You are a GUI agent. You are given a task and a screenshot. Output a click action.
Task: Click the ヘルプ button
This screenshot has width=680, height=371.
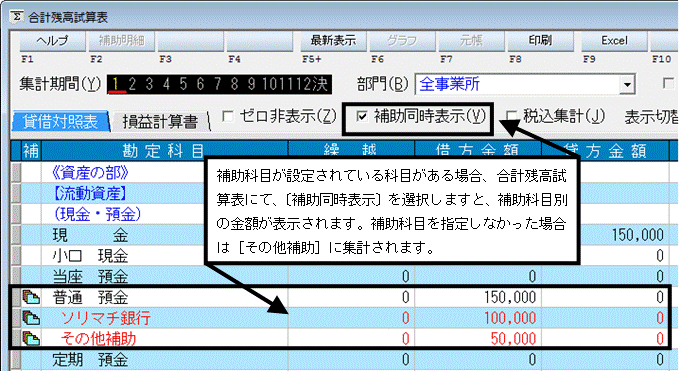click(52, 41)
